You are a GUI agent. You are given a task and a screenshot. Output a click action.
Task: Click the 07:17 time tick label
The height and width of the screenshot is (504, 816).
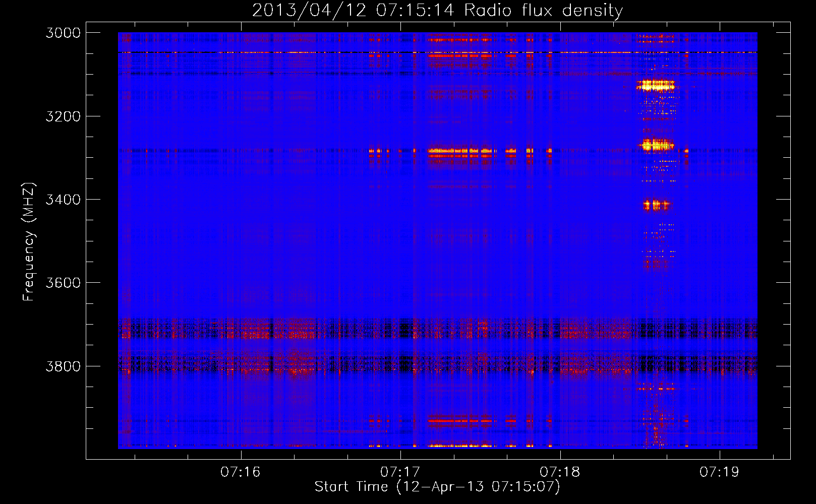(400, 472)
